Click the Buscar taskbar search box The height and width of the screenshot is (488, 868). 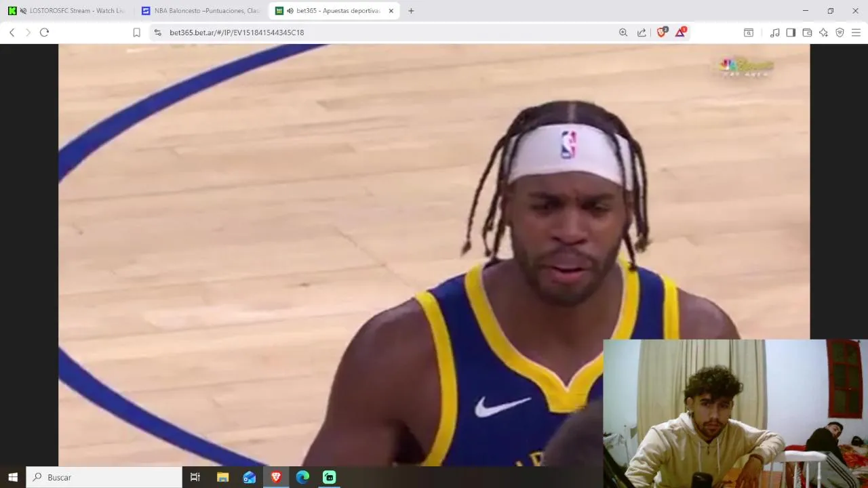[104, 477]
